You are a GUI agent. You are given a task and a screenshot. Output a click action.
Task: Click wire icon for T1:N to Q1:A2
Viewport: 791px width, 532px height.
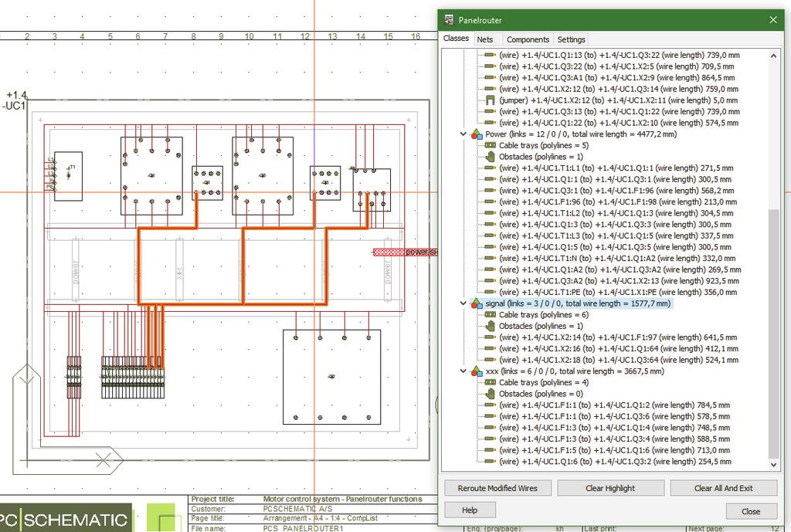pyautogui.click(x=490, y=258)
